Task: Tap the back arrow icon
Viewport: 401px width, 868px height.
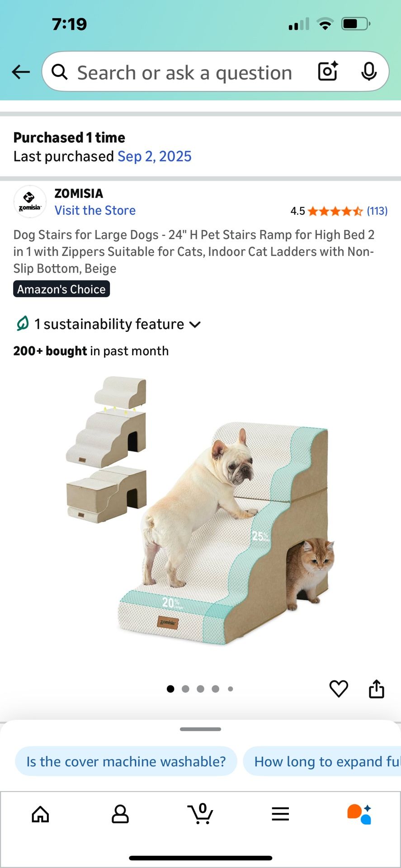Action: point(21,72)
